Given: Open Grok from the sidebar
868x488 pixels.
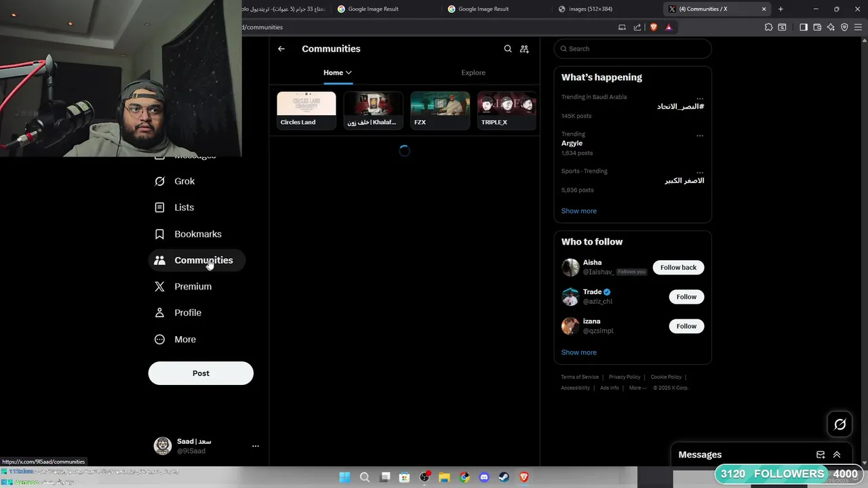Looking at the screenshot, I should click(174, 181).
